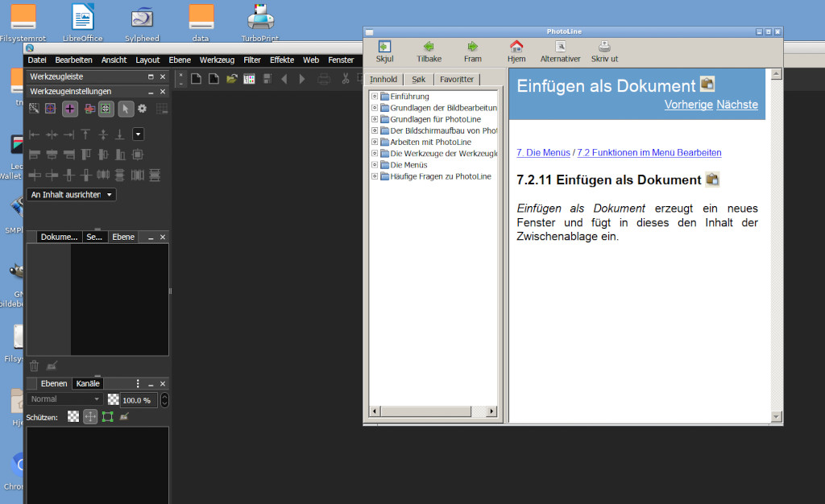Expand Grundlagen der Bildbearbeitung node
825x504 pixels.
pos(374,108)
